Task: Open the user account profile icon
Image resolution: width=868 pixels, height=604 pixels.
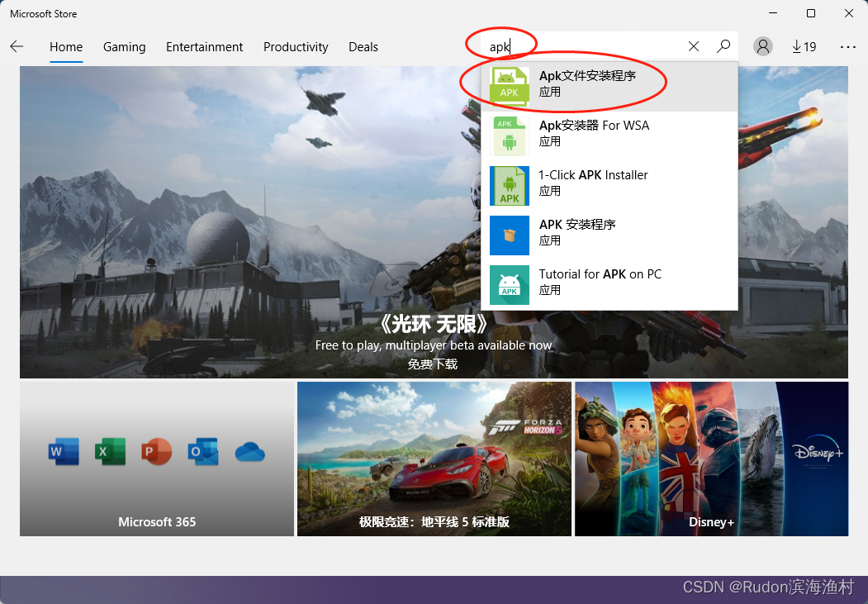Action: click(x=763, y=46)
